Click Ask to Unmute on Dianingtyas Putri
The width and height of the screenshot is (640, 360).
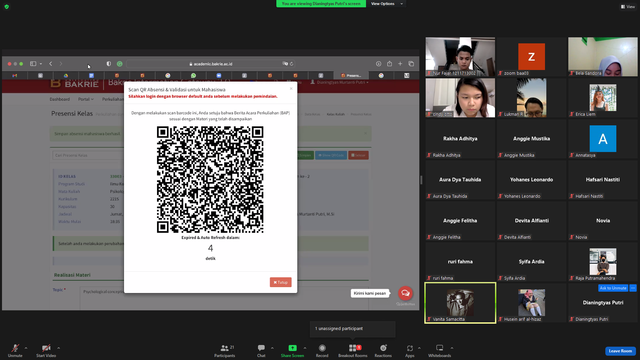[613, 288]
